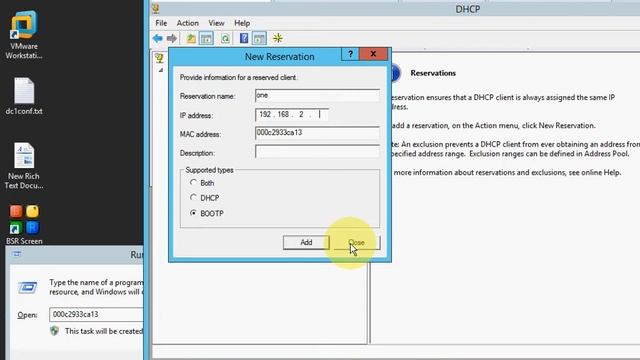This screenshot has width=640, height=360.
Task: Toggle the Show/Hide Console Tree toolbar icon
Action: [207, 38]
